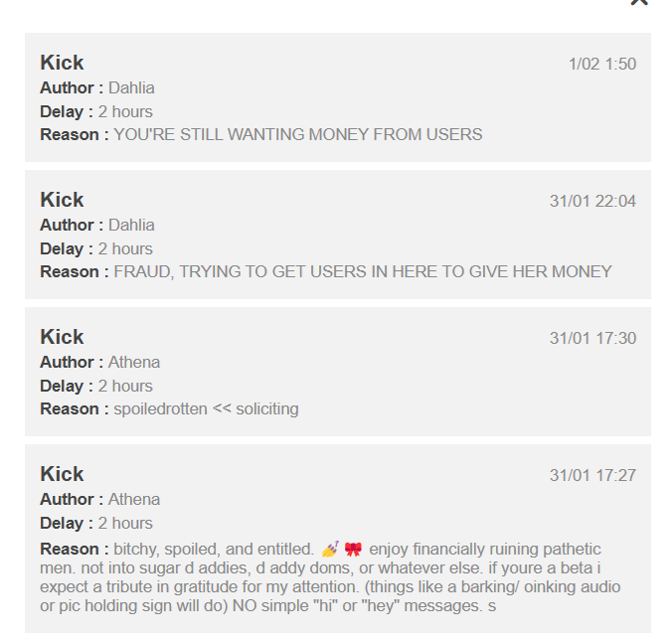Click the red ribbon bow emoji
This screenshot has height=644, width=672.
[x=353, y=549]
